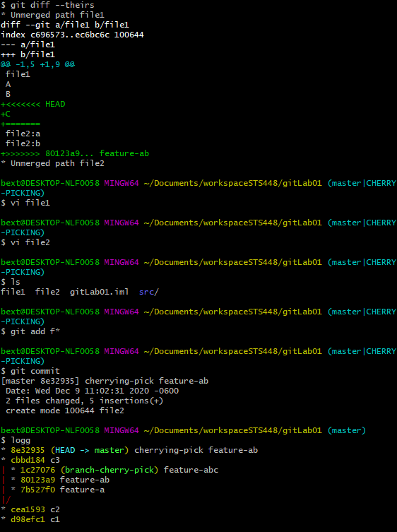This screenshot has height=532, width=397.
Task: Click 'feature-abc' commit message in log
Action: pos(191,470)
